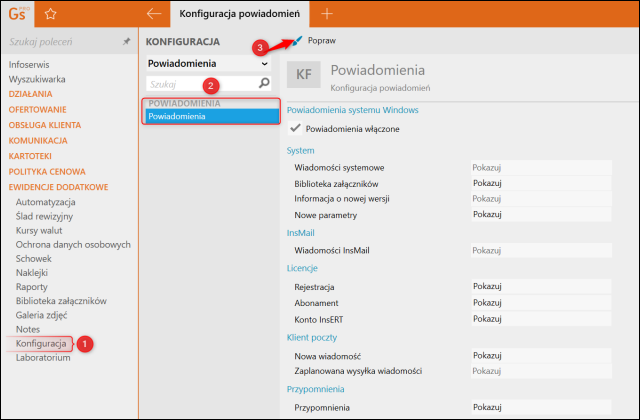Pin the command search panel
The image size is (640, 420).
127,41
